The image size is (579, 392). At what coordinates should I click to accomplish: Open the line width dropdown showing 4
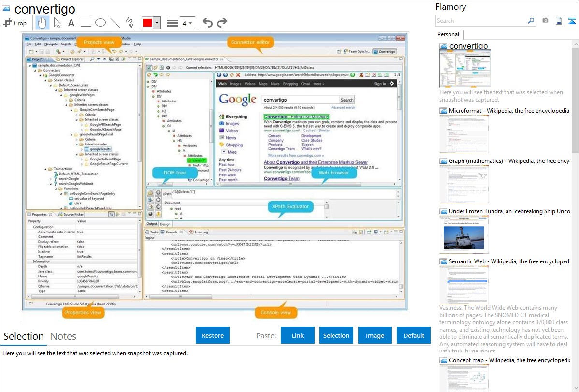(188, 23)
